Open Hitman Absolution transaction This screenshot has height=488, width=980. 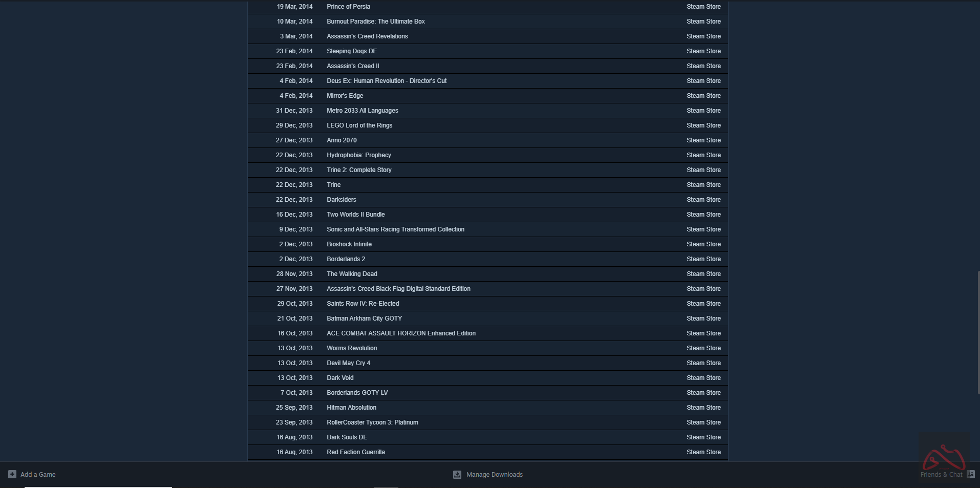tap(351, 408)
